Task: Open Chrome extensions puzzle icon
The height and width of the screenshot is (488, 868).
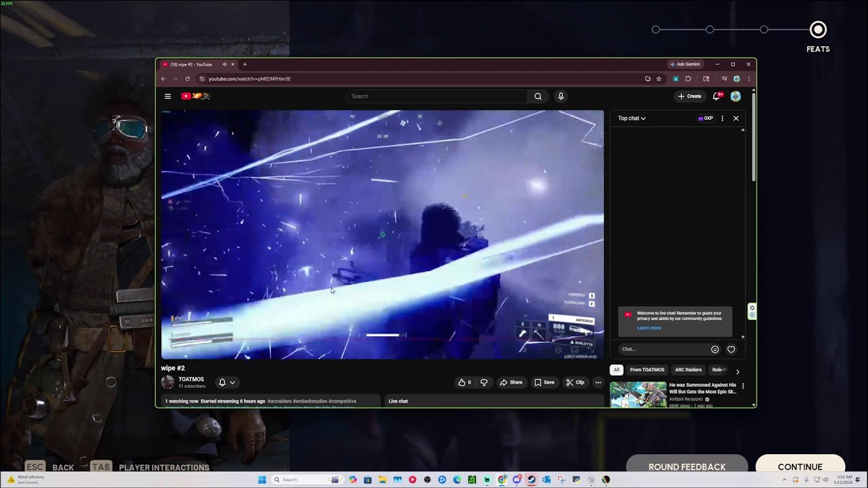Action: pyautogui.click(x=688, y=79)
